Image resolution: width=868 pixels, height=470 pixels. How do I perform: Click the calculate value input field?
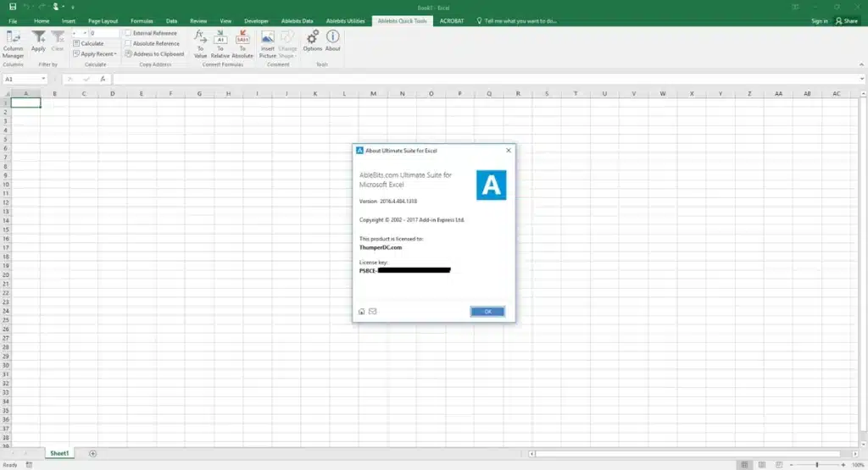[104, 33]
